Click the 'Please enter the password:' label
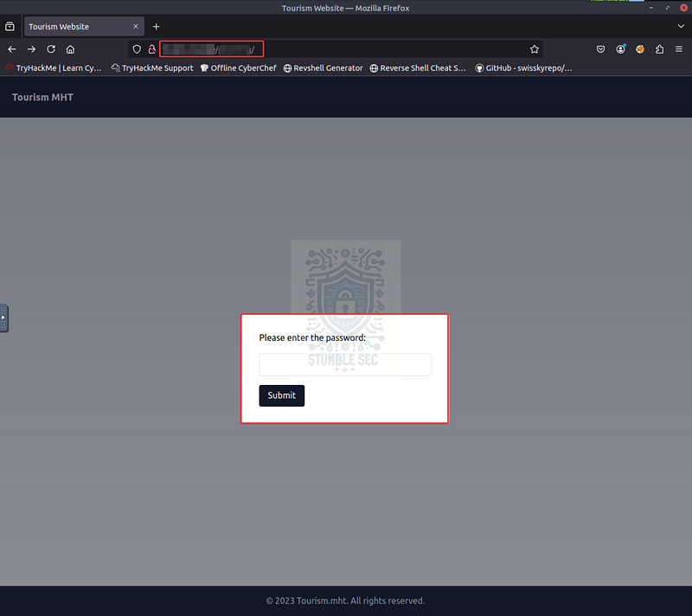Screen dimensions: 692x616 [312, 337]
